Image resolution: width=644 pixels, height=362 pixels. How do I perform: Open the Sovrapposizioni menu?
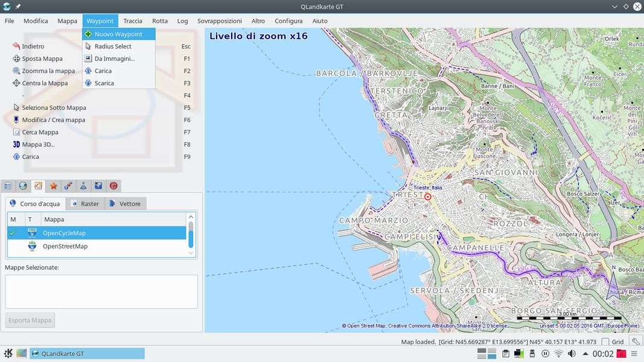219,21
